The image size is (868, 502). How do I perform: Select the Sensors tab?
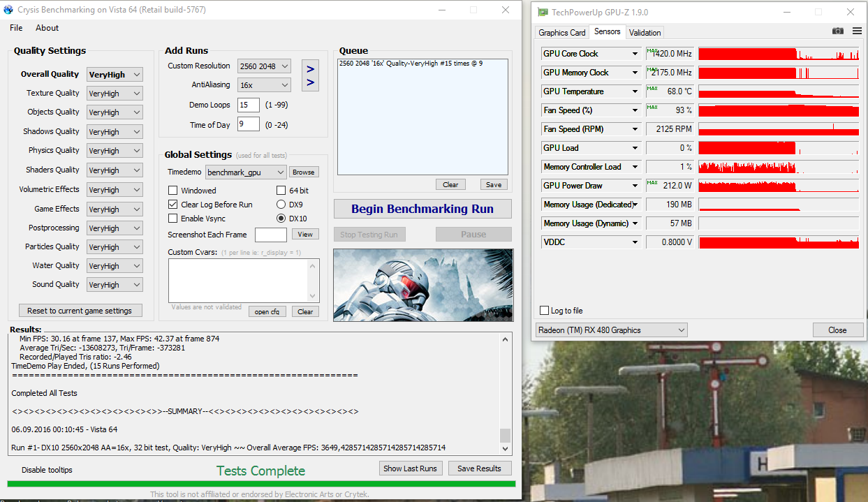(x=607, y=32)
